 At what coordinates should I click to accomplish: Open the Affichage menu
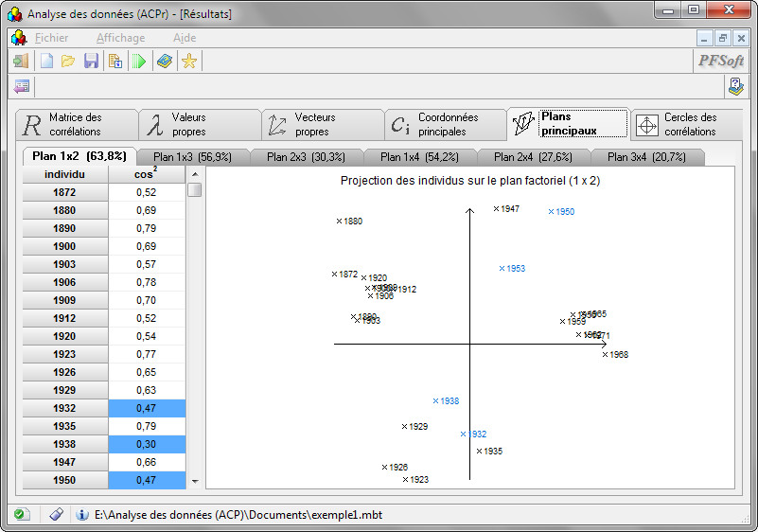[x=120, y=38]
